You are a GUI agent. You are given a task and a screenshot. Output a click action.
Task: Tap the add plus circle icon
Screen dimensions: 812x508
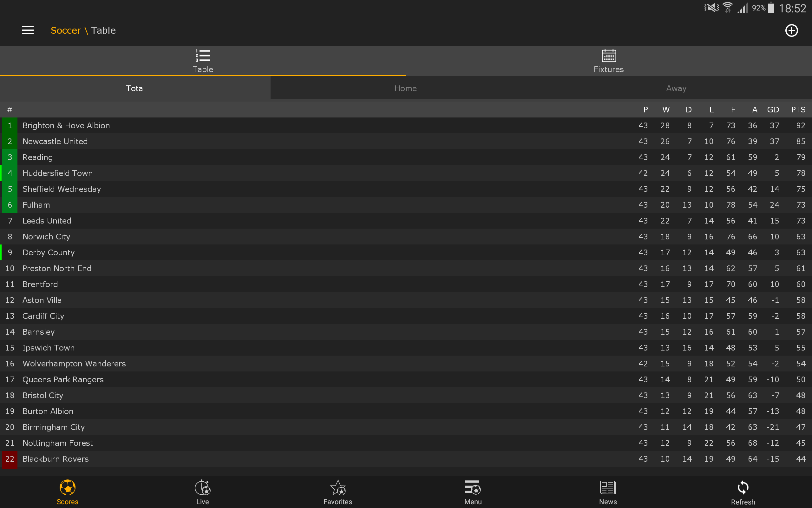point(791,30)
